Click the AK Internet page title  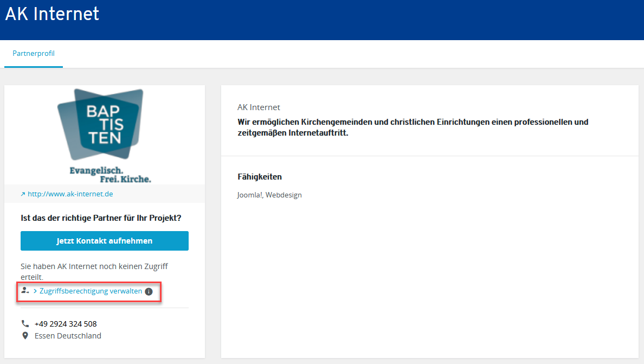pyautogui.click(x=51, y=14)
